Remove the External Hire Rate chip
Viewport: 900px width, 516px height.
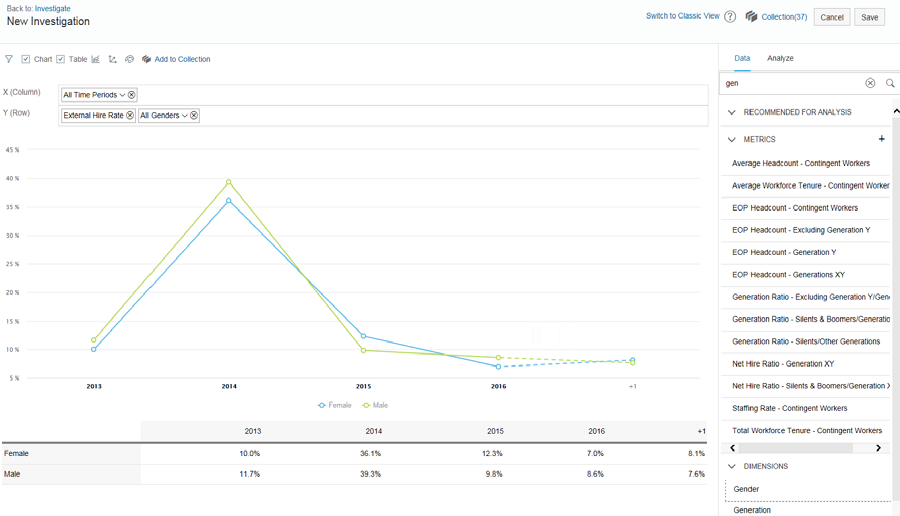point(130,115)
